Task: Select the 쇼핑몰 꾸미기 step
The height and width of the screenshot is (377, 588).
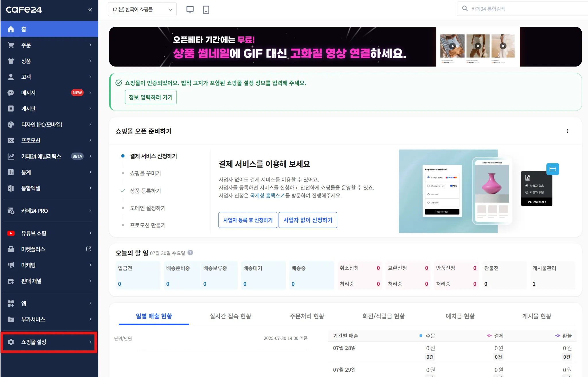Action: tap(145, 173)
